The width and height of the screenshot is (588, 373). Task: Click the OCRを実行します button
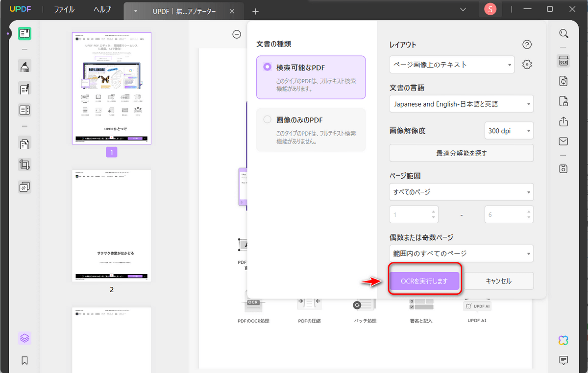click(424, 280)
